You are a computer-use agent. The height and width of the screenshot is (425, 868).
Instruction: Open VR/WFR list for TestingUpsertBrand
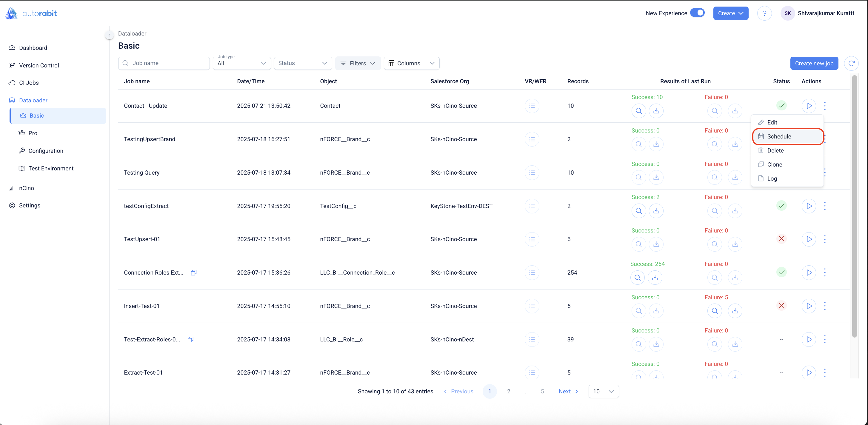pos(532,139)
